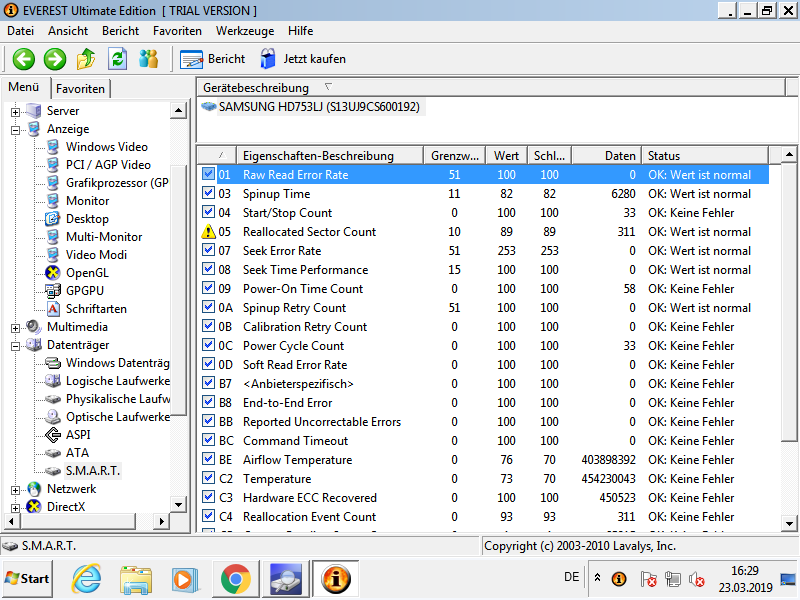Click tree panel scroll-right arrow
The width and height of the screenshot is (800, 600).
[161, 521]
